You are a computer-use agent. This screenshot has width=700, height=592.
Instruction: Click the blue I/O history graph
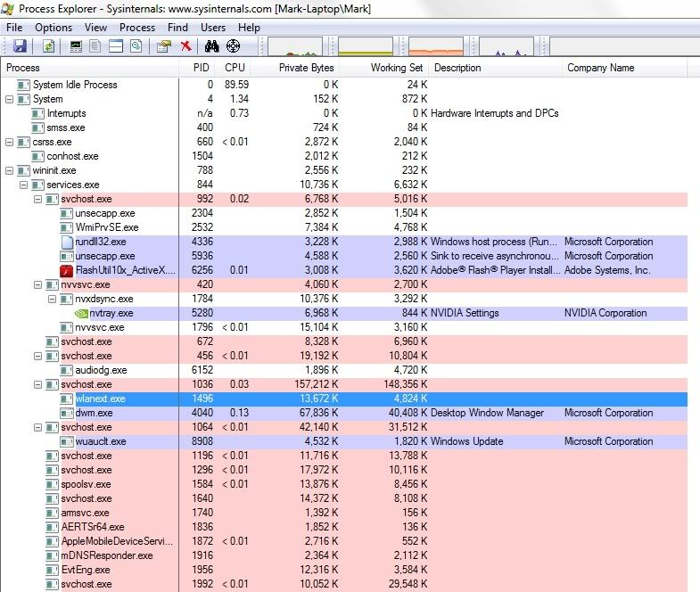click(x=506, y=46)
